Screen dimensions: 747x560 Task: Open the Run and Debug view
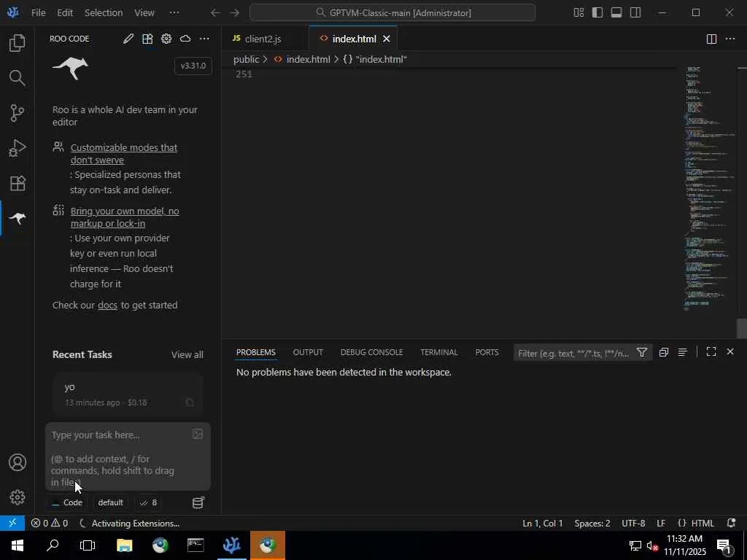coord(18,147)
